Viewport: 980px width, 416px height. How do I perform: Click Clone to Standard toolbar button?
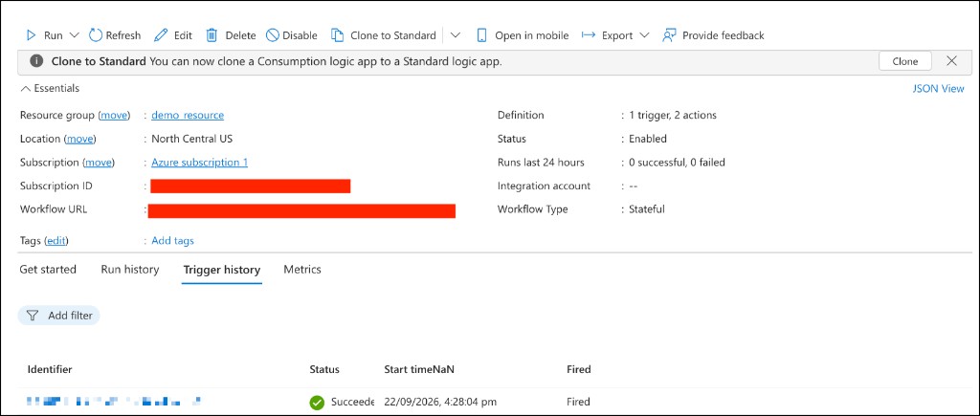click(384, 35)
